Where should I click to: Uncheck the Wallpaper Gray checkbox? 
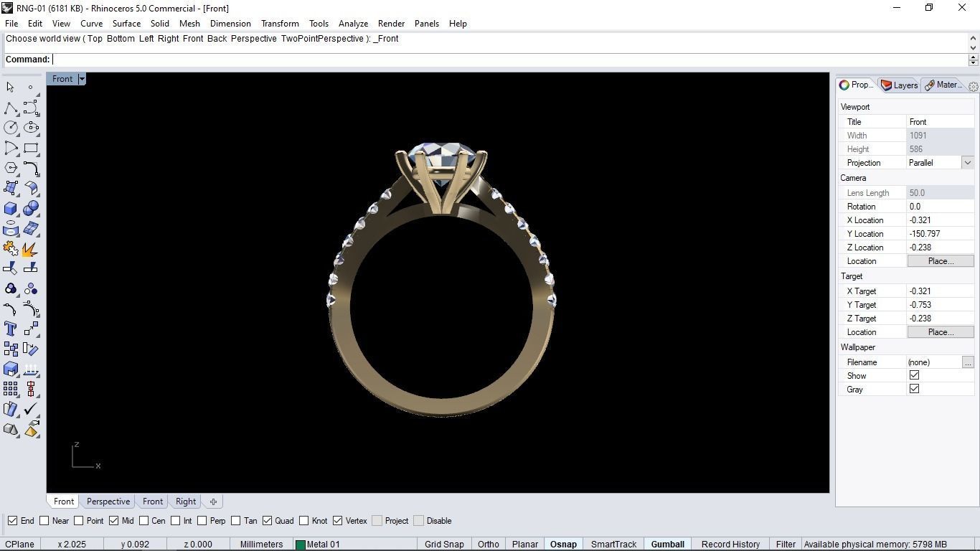[x=914, y=389]
